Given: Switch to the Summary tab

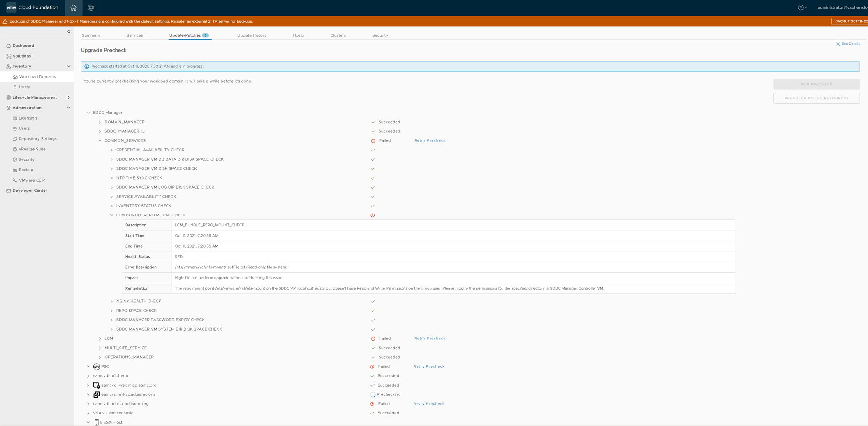Looking at the screenshot, I should [x=91, y=35].
